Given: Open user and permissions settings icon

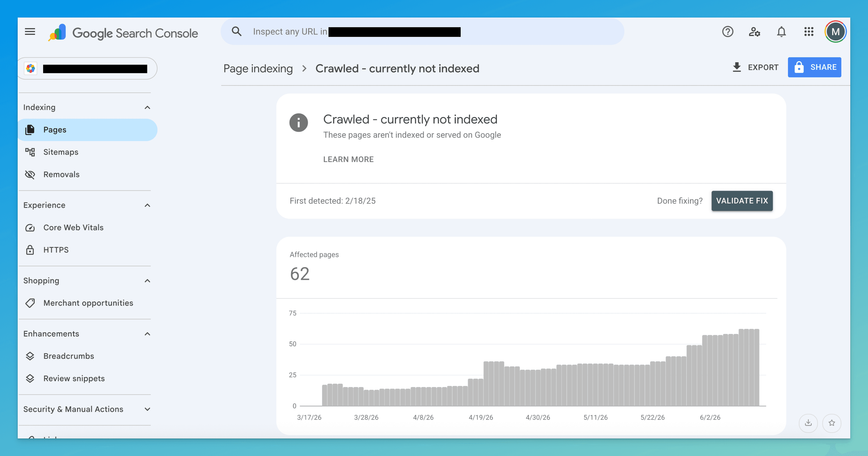Looking at the screenshot, I should click(755, 32).
